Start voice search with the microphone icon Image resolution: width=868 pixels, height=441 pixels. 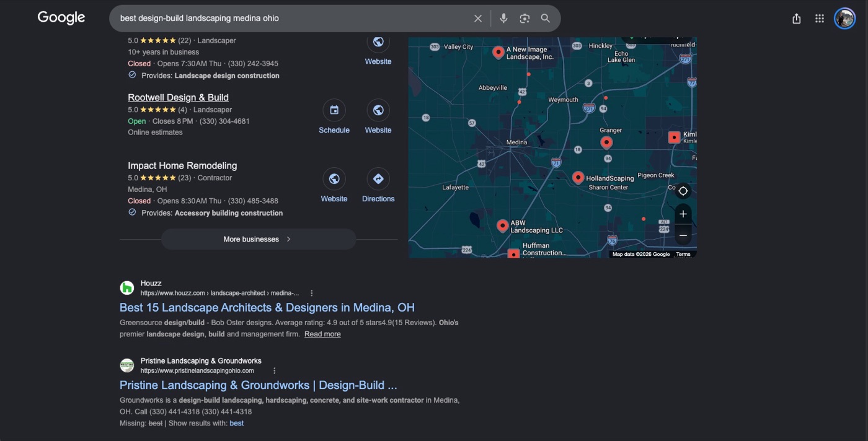point(504,19)
